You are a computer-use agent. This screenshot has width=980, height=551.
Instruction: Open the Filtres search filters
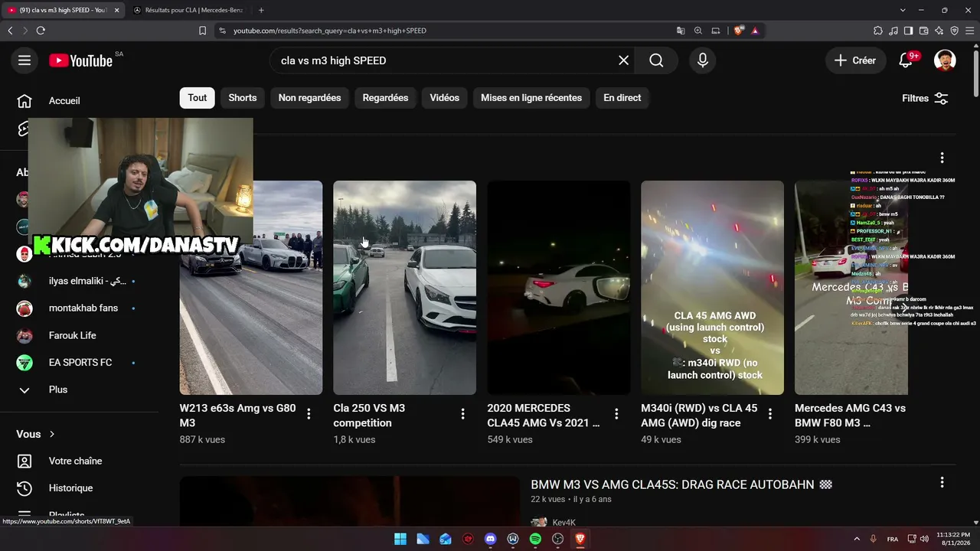pyautogui.click(x=925, y=98)
